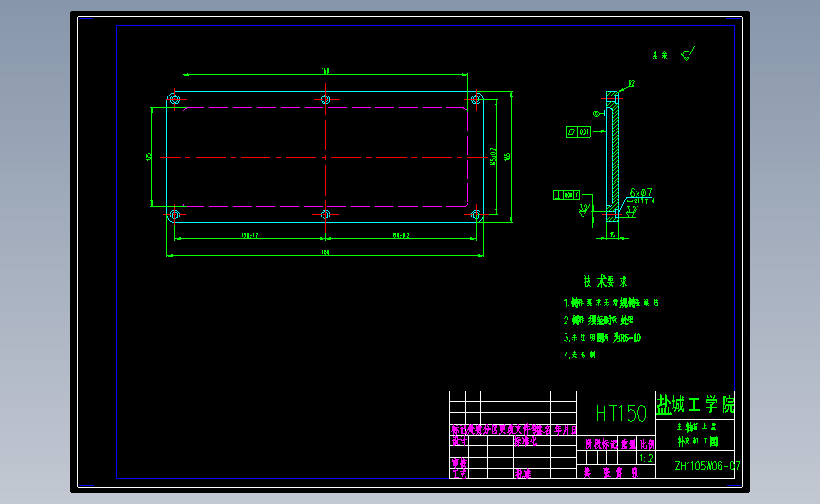Select the bottom-right mounting hole
The width and height of the screenshot is (820, 504).
[x=476, y=215]
